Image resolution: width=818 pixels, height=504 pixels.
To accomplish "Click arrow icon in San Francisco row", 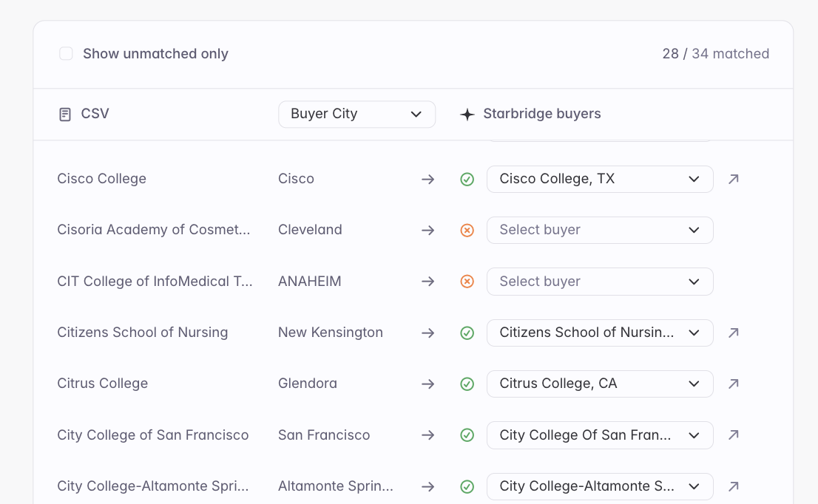I will click(x=427, y=435).
